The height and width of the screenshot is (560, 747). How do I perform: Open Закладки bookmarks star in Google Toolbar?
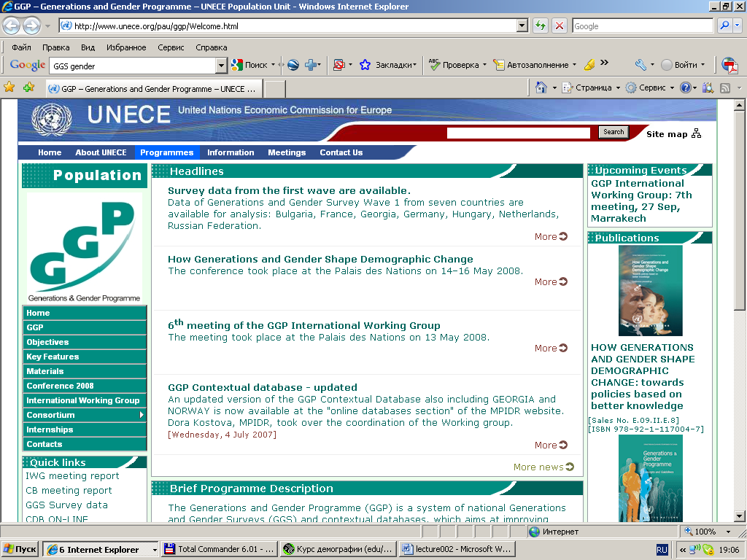(x=365, y=65)
